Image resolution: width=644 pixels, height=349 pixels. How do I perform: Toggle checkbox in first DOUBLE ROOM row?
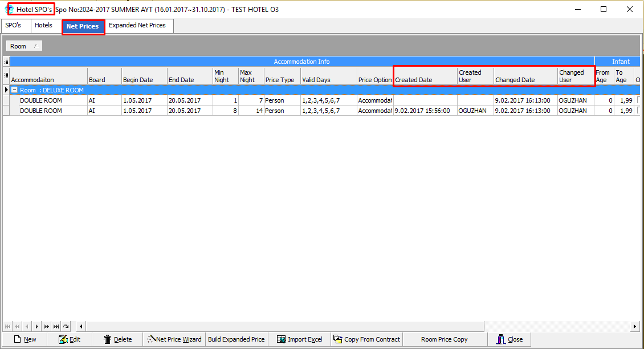click(x=639, y=100)
